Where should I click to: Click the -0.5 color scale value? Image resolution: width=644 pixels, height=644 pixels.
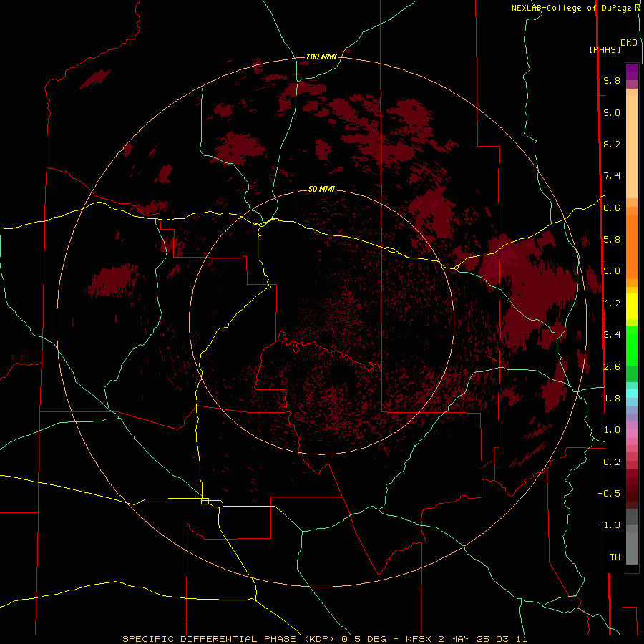click(609, 494)
